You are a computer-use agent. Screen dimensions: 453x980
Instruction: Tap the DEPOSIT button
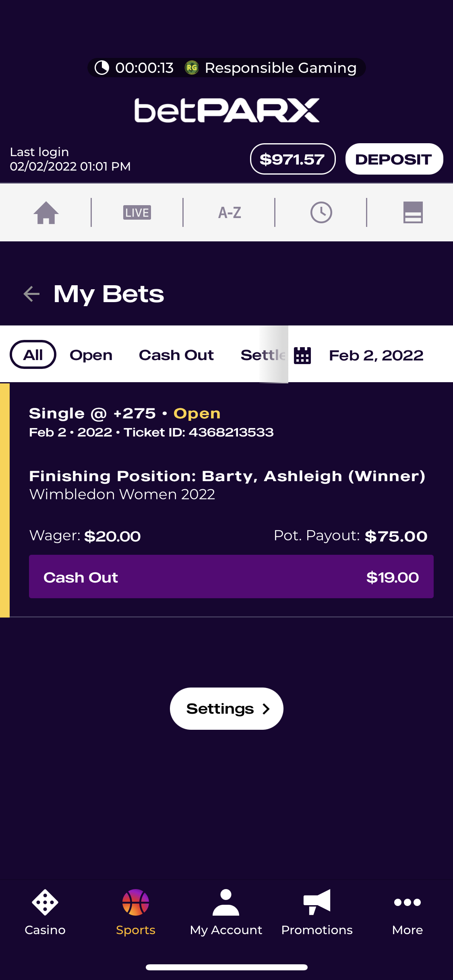click(394, 159)
